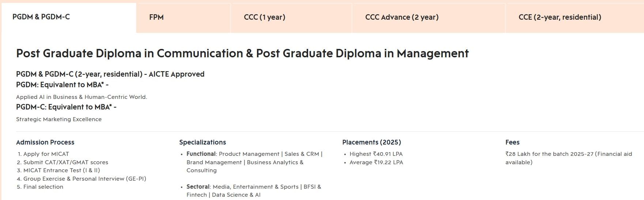The height and width of the screenshot is (200, 644).
Task: Click the 'Highest ₹40.91 LPA' bullet
Action: 376,154
